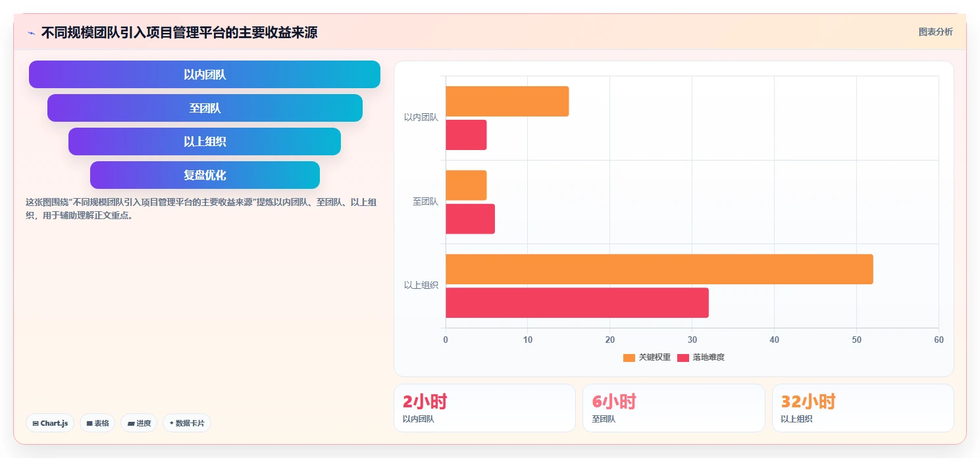Image resolution: width=980 pixels, height=458 pixels.
Task: Open the 2小时 data card
Action: pyautogui.click(x=484, y=408)
